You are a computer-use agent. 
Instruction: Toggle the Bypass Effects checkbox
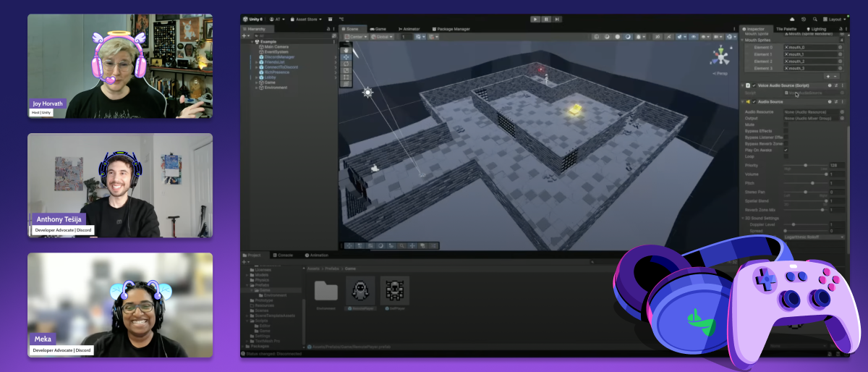point(786,131)
